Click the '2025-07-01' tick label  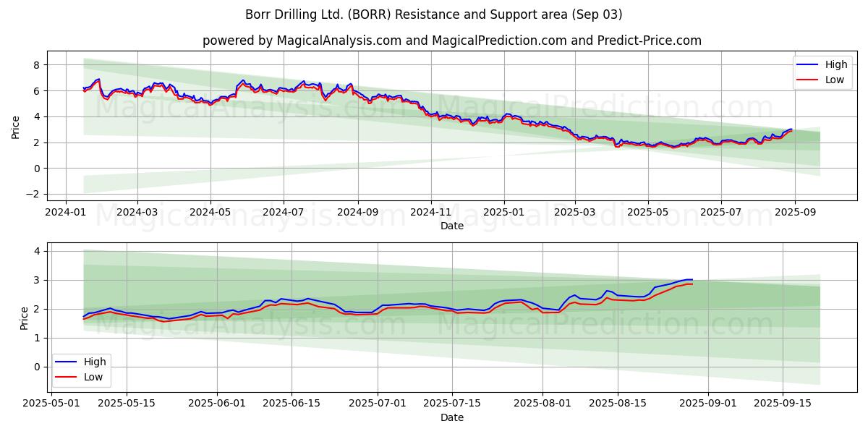click(x=378, y=404)
